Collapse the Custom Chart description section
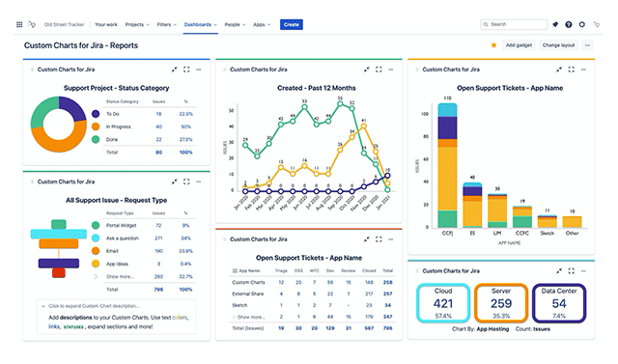 [x=42, y=306]
